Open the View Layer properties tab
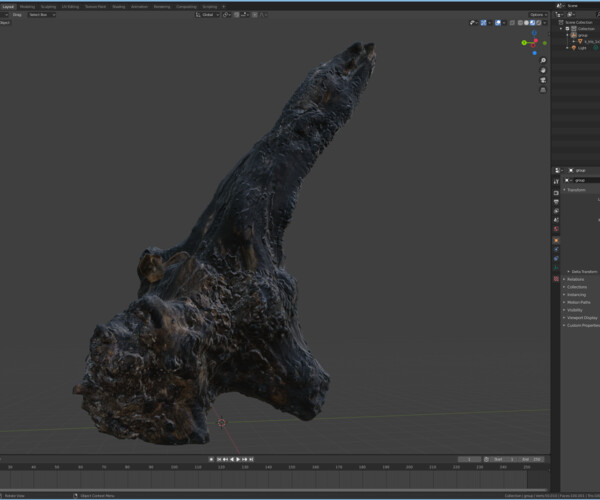This screenshot has width=600, height=500. click(x=556, y=211)
